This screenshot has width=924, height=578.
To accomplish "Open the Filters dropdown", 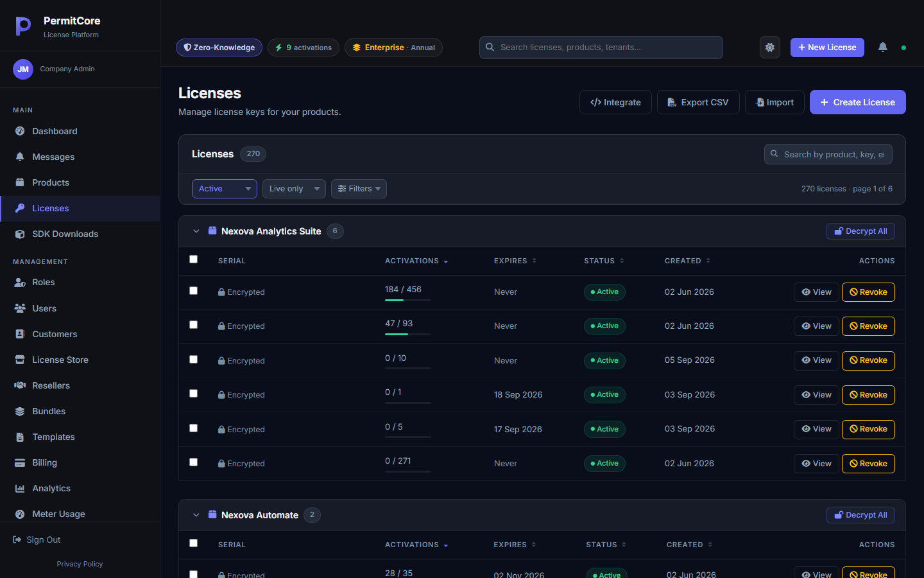I will 359,189.
